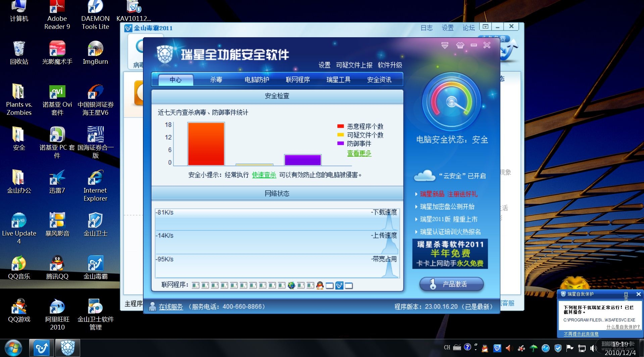Click the globe icon in 联网程序 row
Viewport: 644px width, 357px height.
click(291, 286)
